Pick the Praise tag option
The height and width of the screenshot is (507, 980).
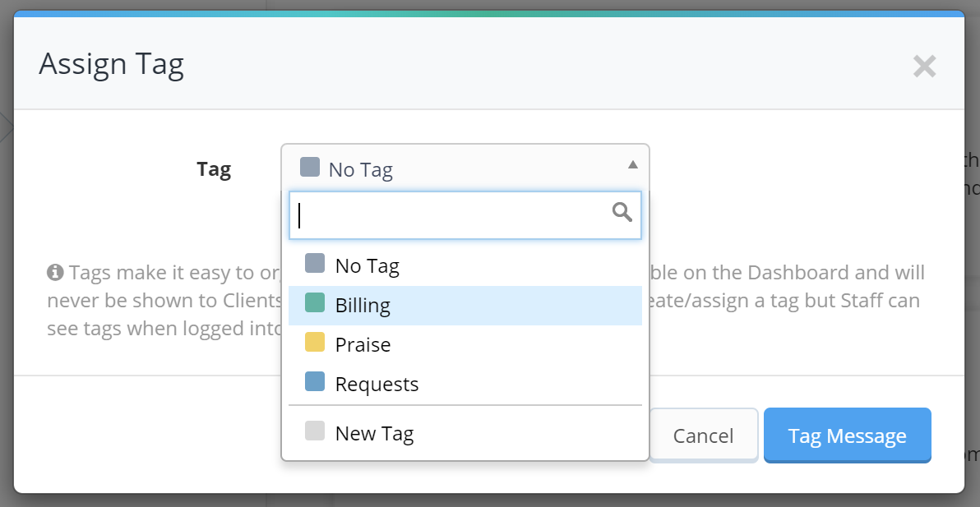point(465,344)
